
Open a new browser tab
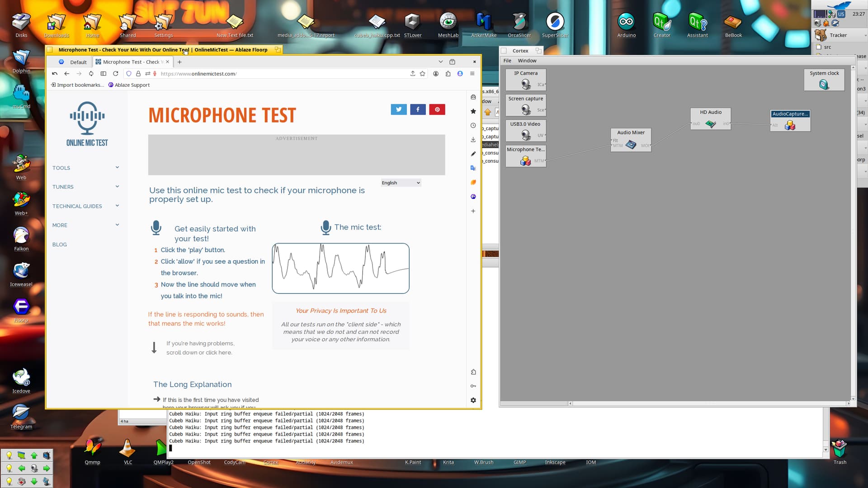179,62
